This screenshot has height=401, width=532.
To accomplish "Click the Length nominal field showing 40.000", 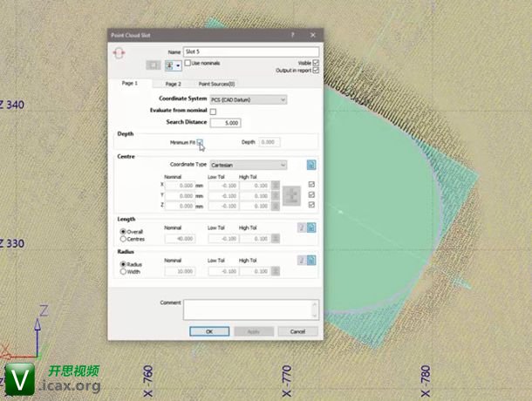I will coord(180,239).
